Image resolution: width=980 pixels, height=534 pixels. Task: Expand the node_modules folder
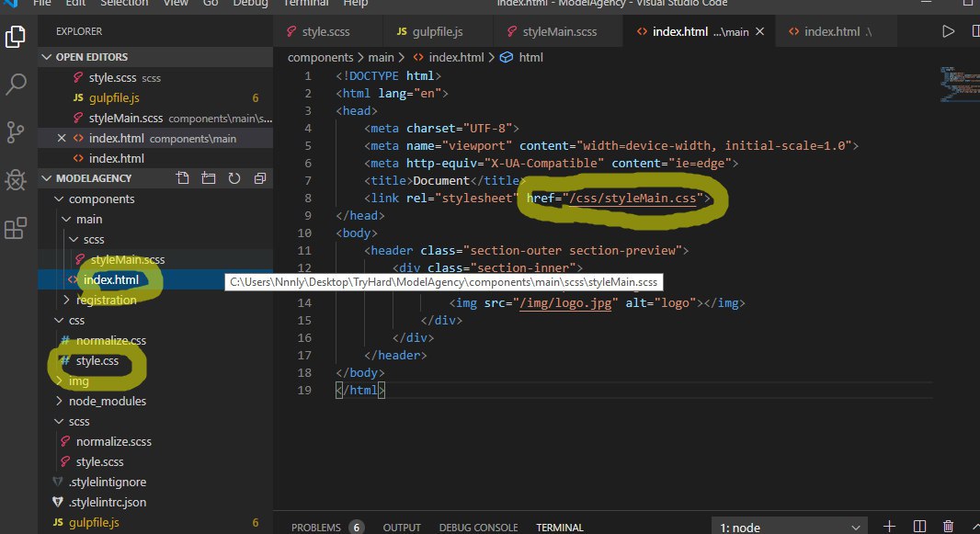pos(107,401)
